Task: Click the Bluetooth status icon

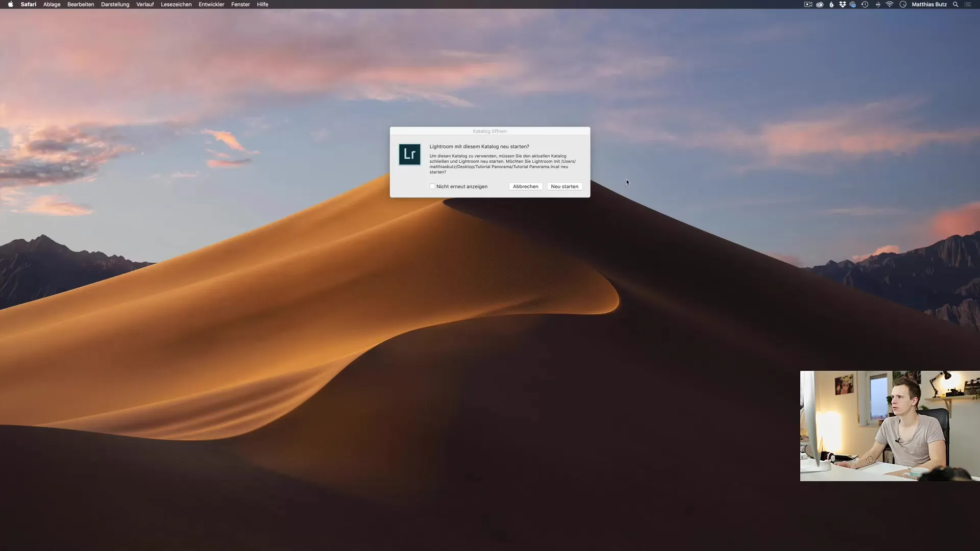Action: (878, 5)
